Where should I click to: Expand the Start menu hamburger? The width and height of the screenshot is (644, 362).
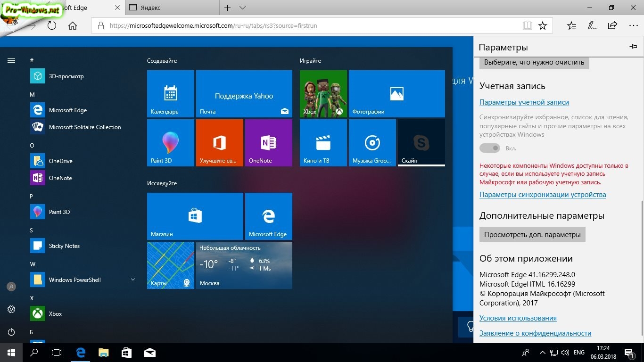pos(11,60)
